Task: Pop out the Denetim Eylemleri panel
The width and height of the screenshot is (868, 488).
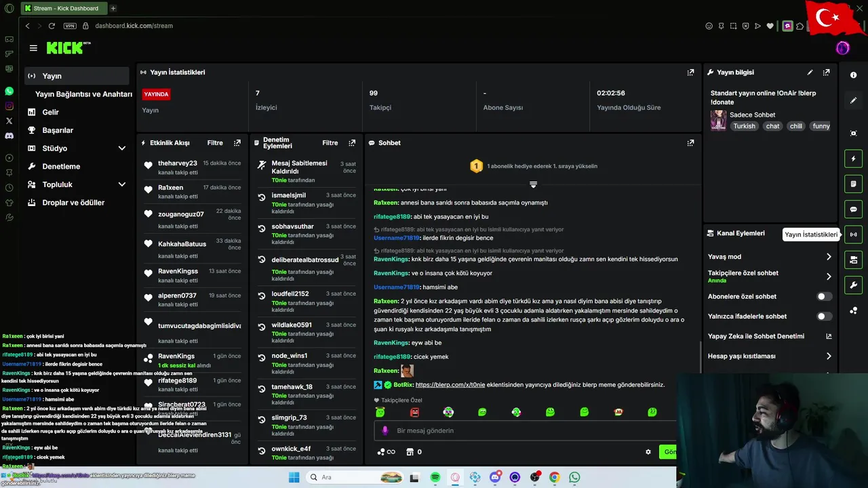Action: [x=352, y=143]
